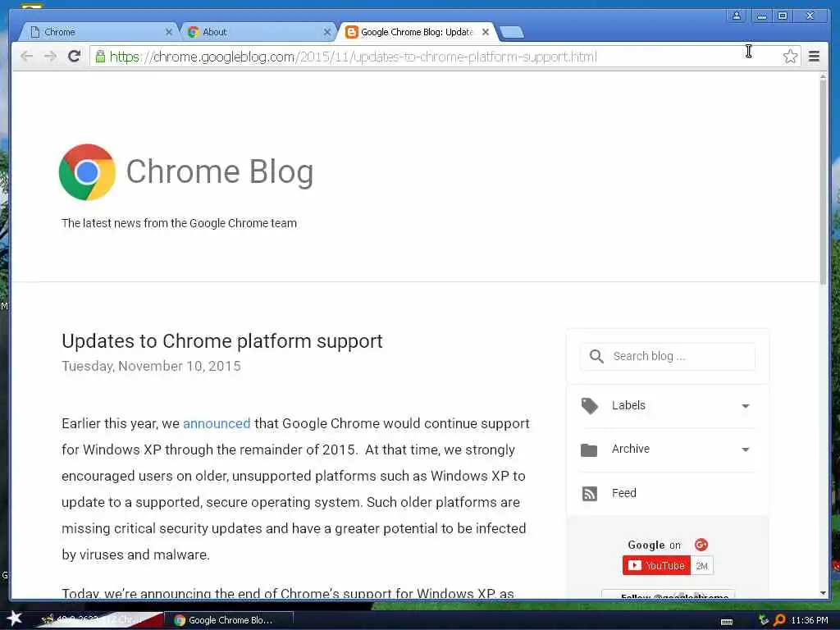Viewport: 840px width, 630px height.
Task: Close the Google Chrome Blog tab
Action: coord(486,32)
